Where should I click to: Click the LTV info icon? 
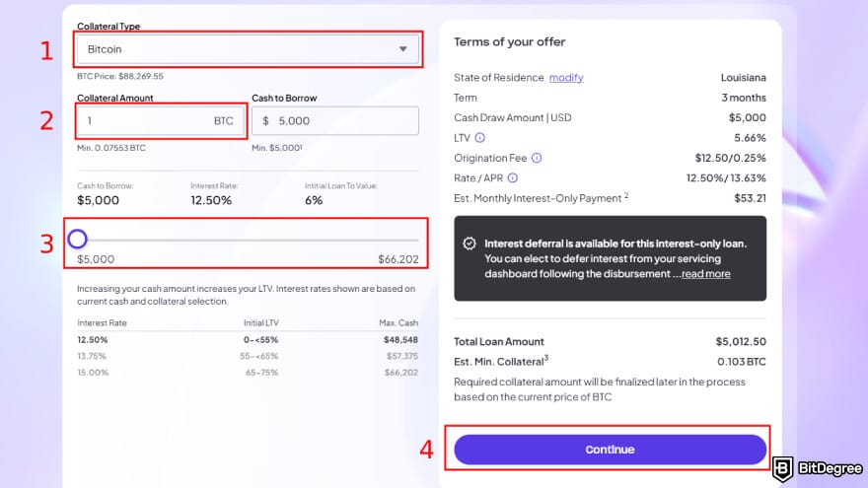click(480, 138)
